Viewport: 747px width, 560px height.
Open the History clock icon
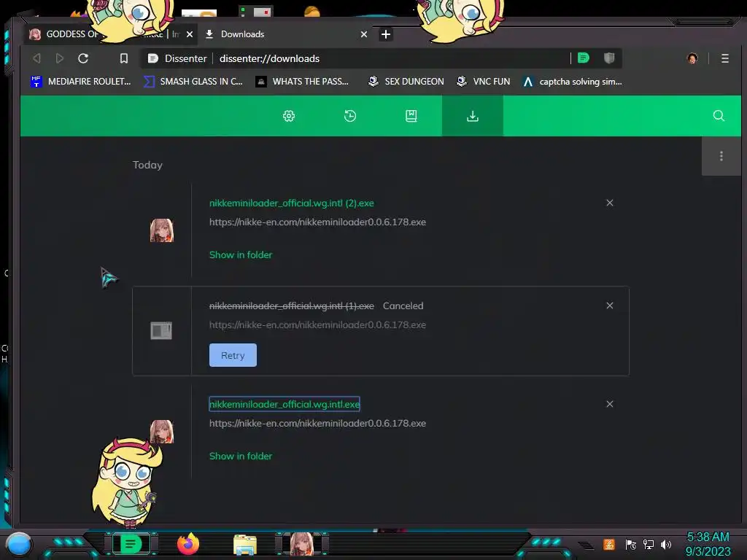pos(350,116)
